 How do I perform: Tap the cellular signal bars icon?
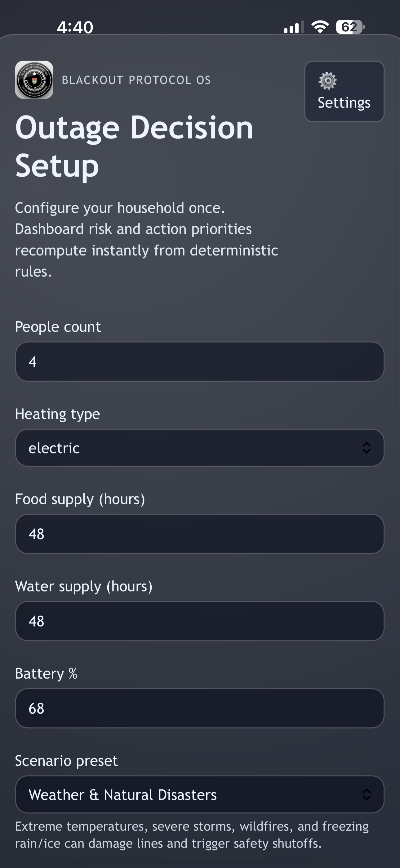point(294,27)
